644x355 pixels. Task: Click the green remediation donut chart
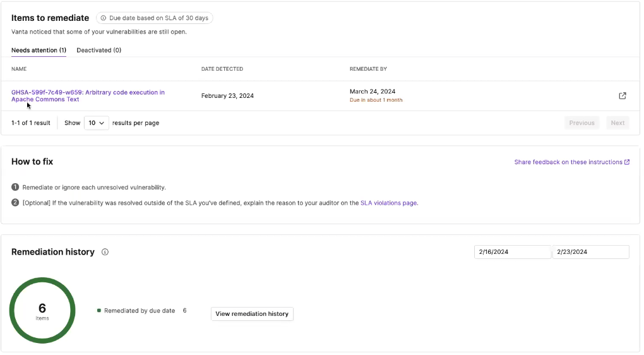42,311
